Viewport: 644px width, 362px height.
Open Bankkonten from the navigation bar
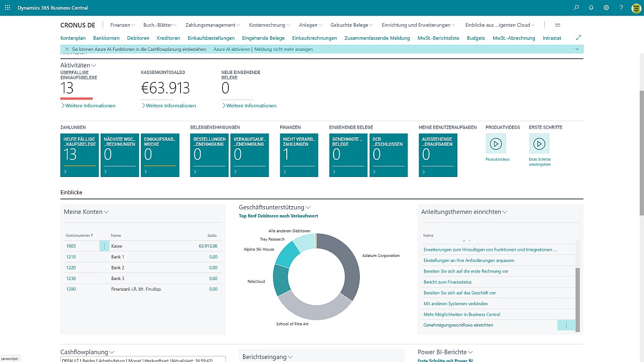[x=106, y=38]
